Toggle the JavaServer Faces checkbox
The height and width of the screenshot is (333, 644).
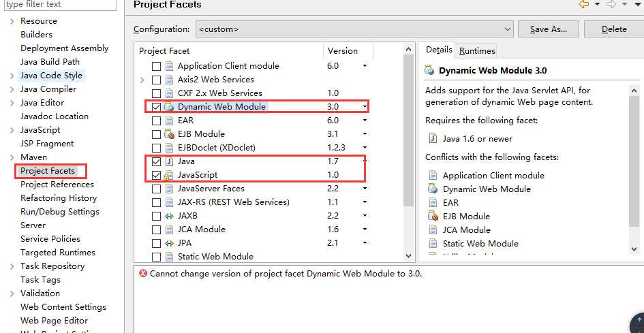(156, 189)
